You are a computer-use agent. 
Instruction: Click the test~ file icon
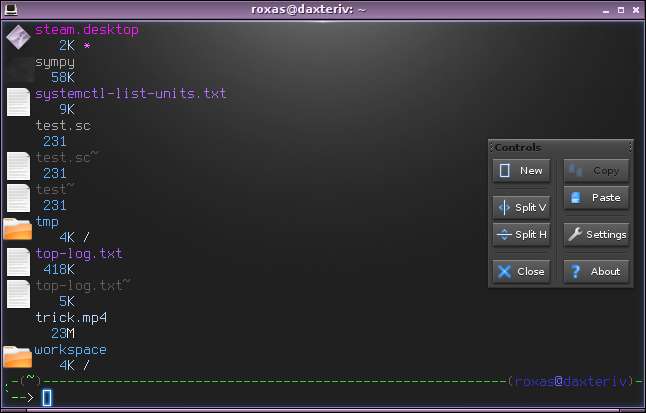tap(18, 198)
